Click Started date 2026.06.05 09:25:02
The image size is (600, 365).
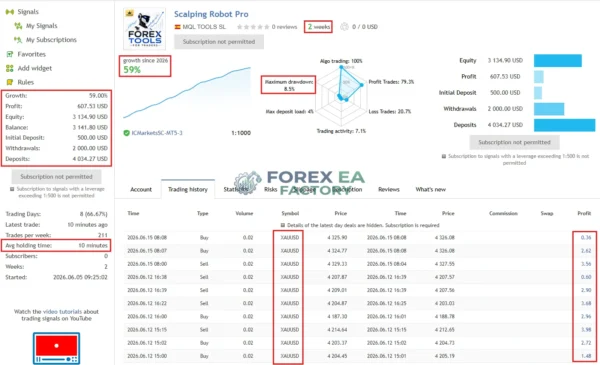point(80,277)
